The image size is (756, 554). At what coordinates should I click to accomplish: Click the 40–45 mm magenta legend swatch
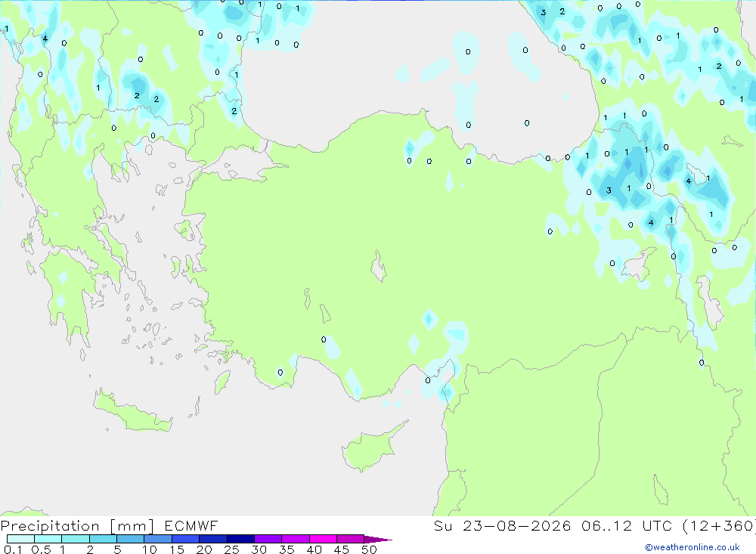[x=323, y=539]
